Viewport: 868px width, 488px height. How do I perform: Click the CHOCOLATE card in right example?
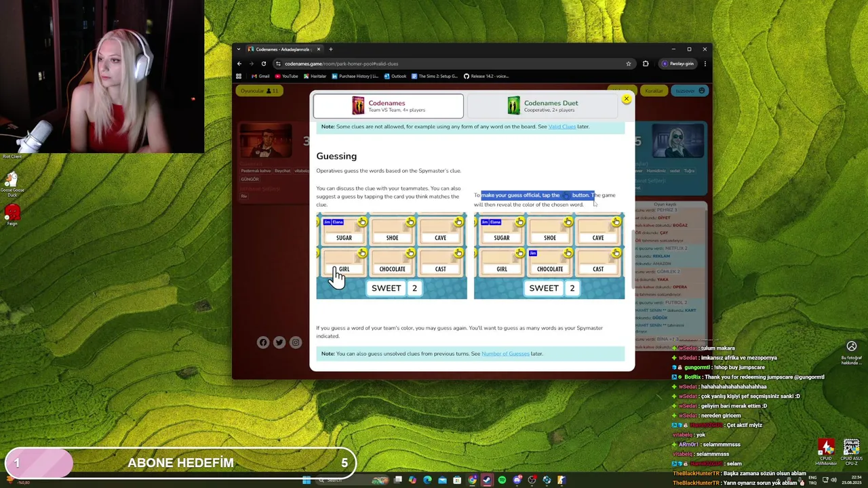[x=550, y=263]
